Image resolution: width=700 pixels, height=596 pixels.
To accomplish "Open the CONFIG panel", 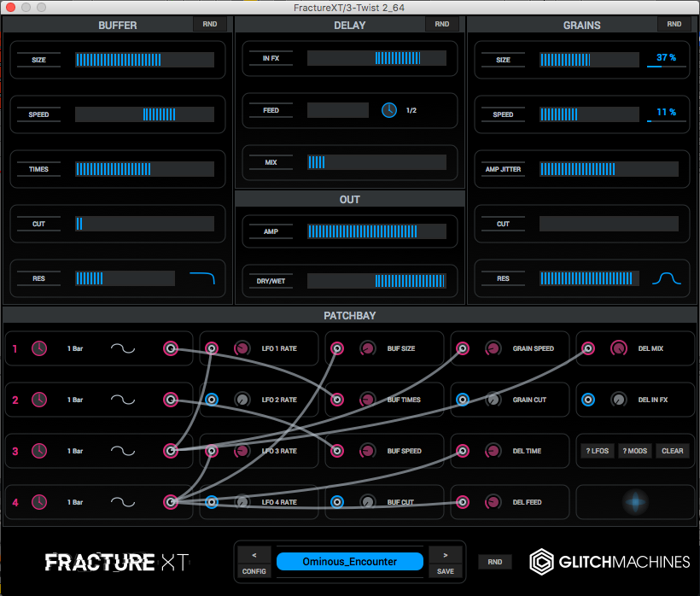I will point(254,571).
